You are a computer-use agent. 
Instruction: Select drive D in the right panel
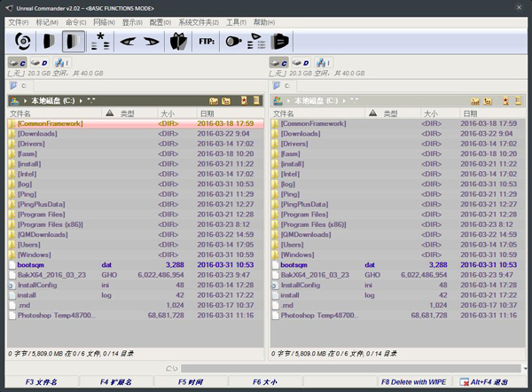[301, 63]
